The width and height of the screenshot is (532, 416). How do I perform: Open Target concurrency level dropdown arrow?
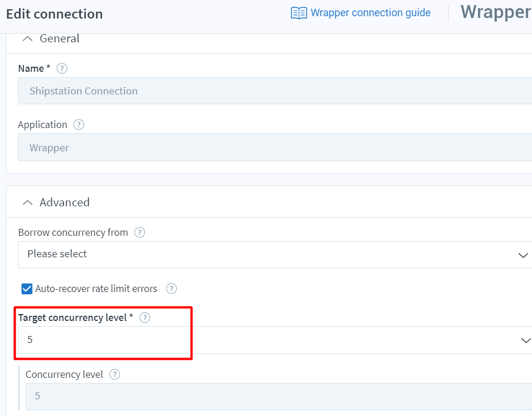point(526,340)
